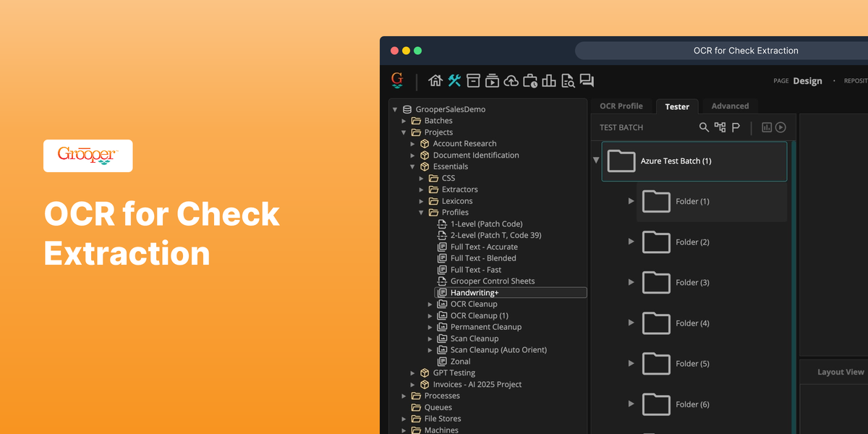868x434 pixels.
Task: Expand Folder (2) in the test batch
Action: click(x=630, y=242)
